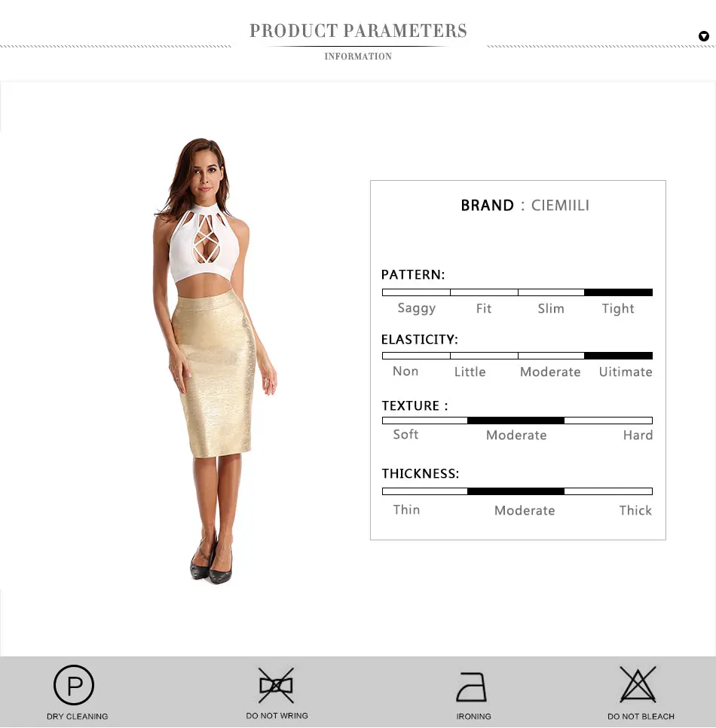Click the dry cleaning circle P icon
The height and width of the screenshot is (728, 716).
74,685
